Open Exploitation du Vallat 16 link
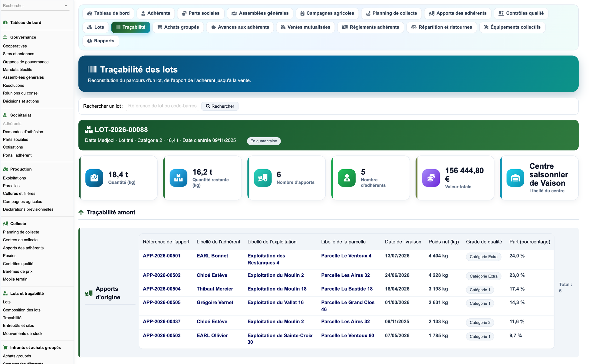Screen dimensions: 589x364 coord(275,303)
